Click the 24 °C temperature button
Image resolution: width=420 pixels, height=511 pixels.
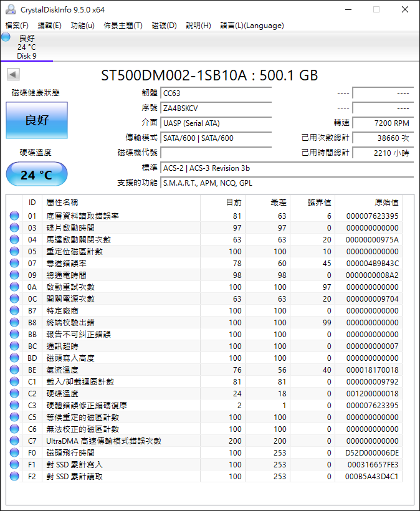(x=37, y=174)
